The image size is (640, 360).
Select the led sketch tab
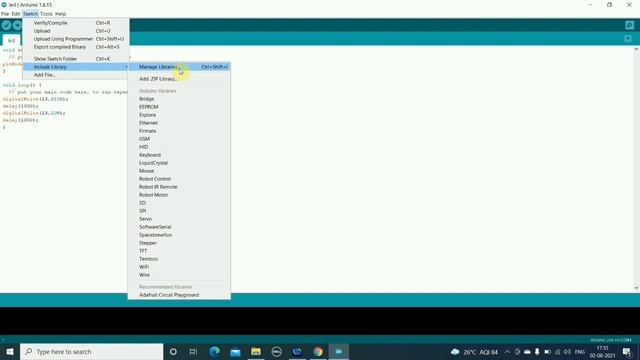tap(11, 40)
